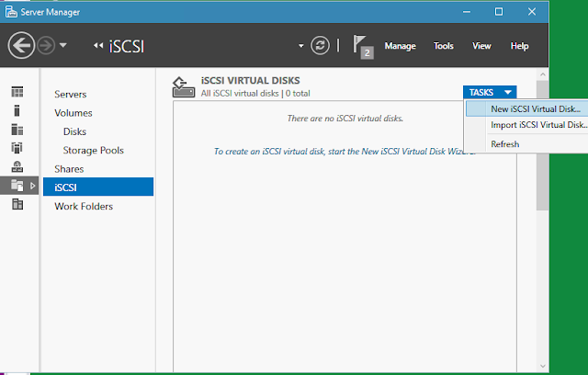Start the New iSCSI Virtual Disk Wizard link
This screenshot has width=588, height=375.
(x=345, y=149)
